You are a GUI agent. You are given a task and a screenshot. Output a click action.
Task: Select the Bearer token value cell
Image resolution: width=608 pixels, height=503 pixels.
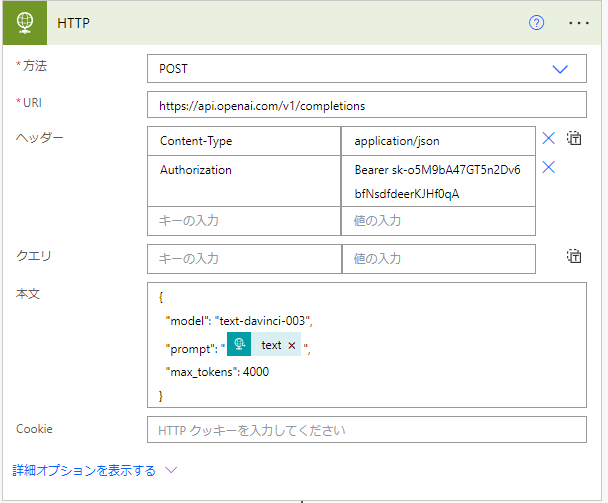point(438,181)
